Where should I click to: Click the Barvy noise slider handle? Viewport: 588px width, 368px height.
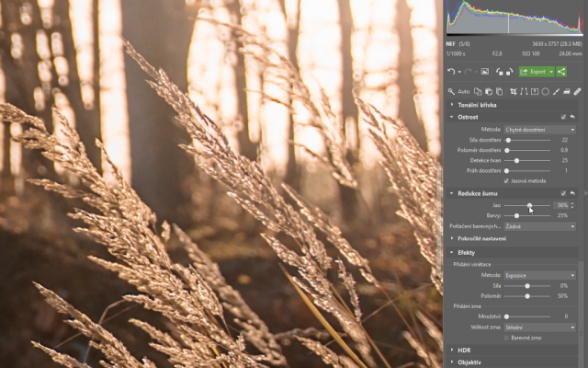point(516,215)
